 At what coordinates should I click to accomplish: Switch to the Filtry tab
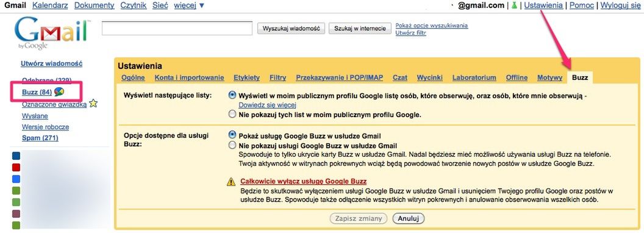tap(277, 77)
